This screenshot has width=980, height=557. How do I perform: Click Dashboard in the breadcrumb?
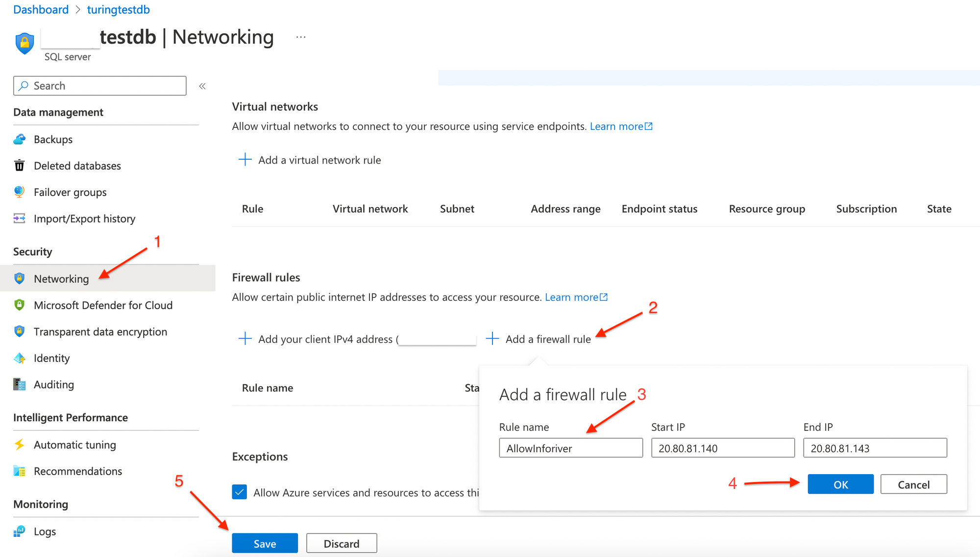41,10
